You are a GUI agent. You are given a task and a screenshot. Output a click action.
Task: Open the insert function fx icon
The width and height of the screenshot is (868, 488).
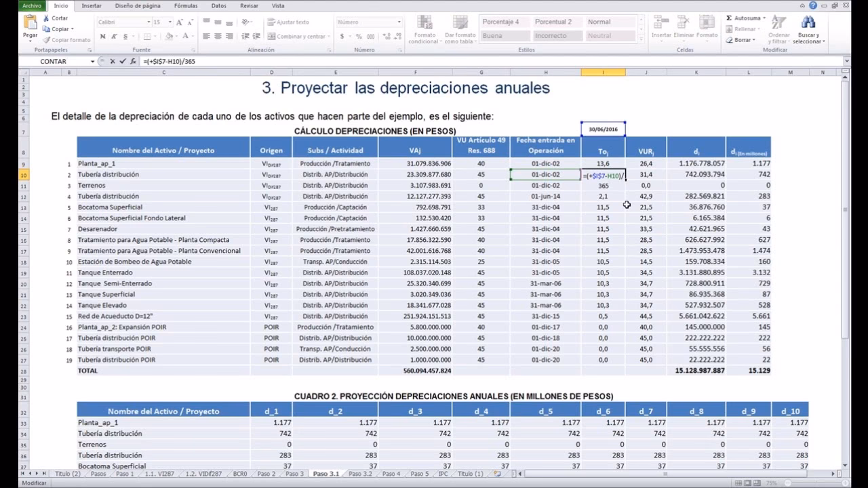point(132,61)
